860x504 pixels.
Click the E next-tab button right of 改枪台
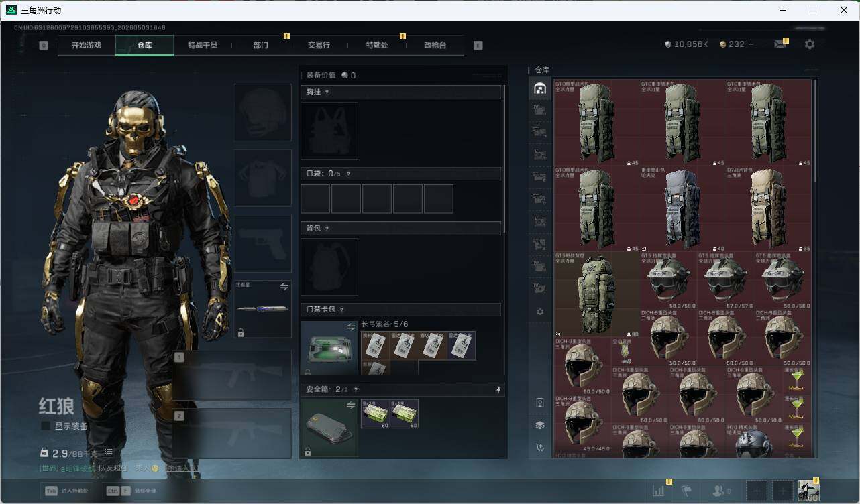pos(478,46)
